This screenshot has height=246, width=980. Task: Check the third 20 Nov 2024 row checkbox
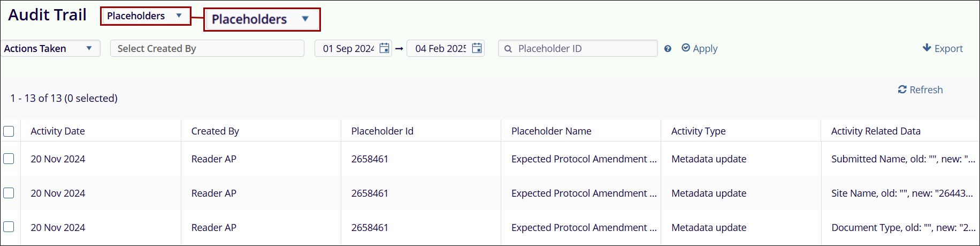tap(9, 227)
